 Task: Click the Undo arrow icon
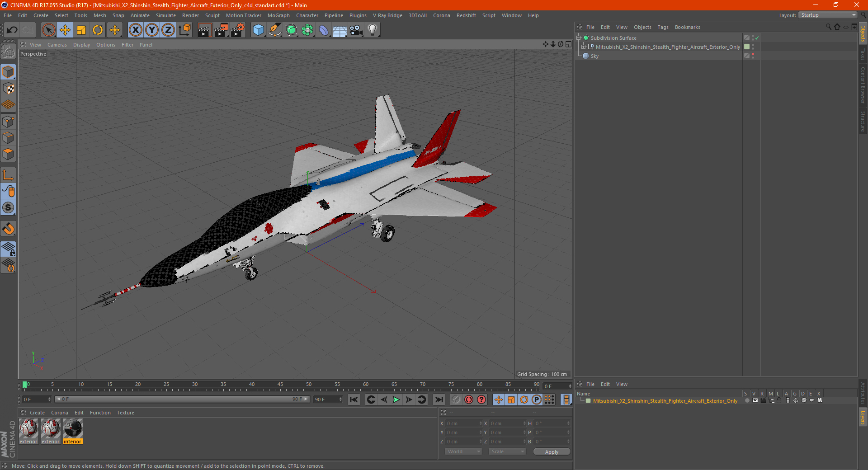(x=12, y=30)
